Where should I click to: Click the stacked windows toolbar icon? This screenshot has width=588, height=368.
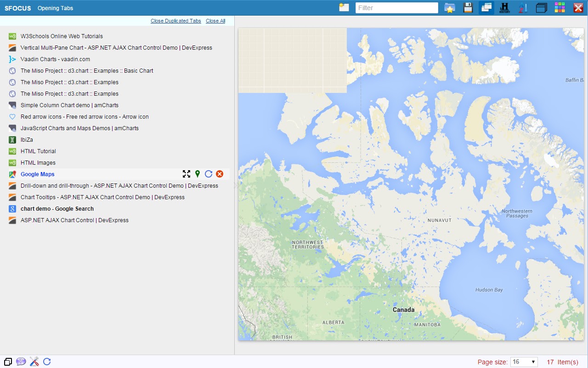click(542, 8)
